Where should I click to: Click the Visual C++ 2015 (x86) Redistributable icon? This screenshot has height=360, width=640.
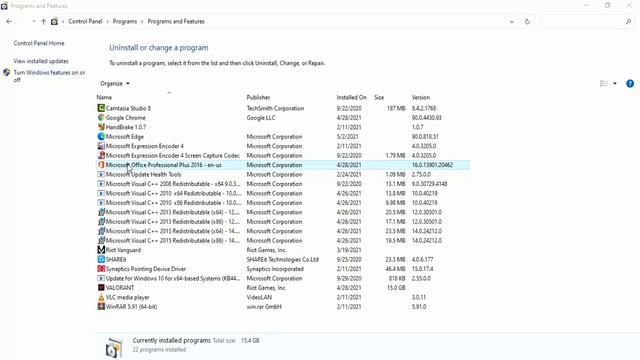(x=101, y=240)
